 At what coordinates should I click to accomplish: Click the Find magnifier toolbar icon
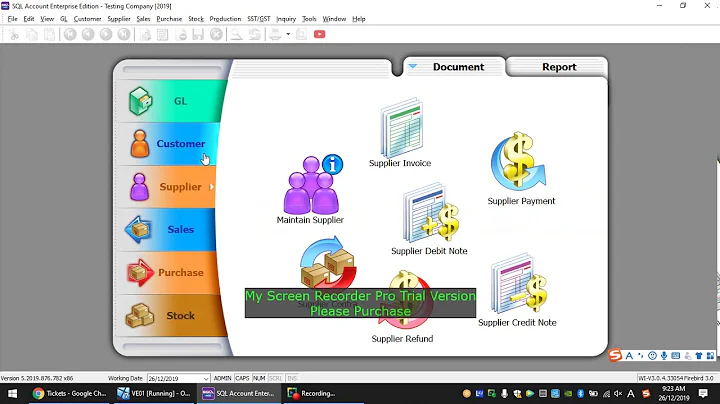pyautogui.click(x=236, y=34)
